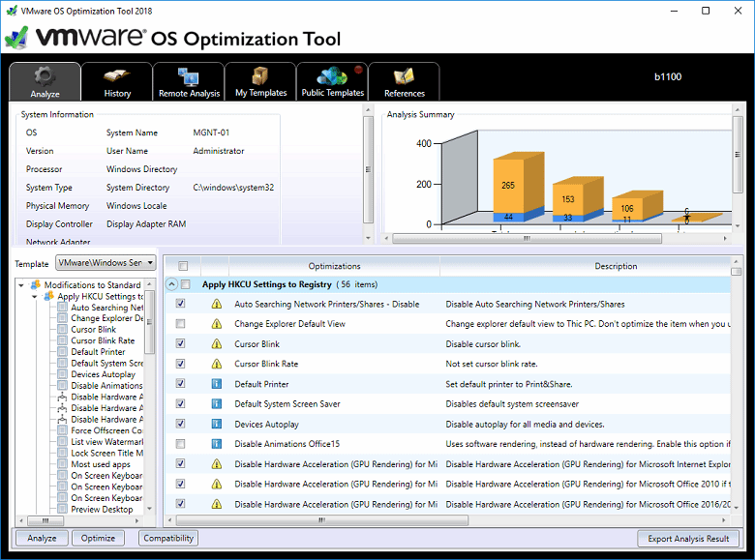Check Disable Animations Office15 checkbox
Viewport: 755px width, 560px height.
[x=181, y=444]
